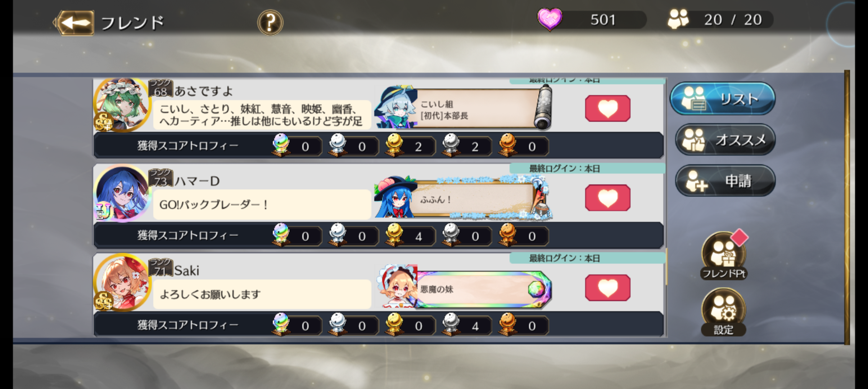Switch to the オススメ tab

point(725,139)
